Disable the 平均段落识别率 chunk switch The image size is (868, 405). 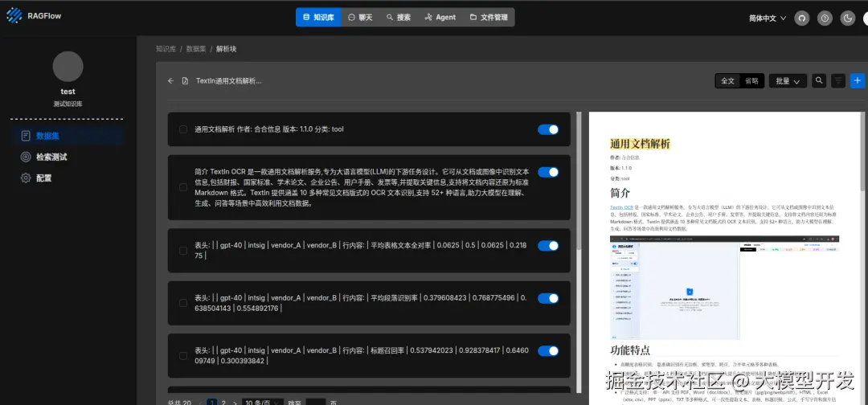548,298
